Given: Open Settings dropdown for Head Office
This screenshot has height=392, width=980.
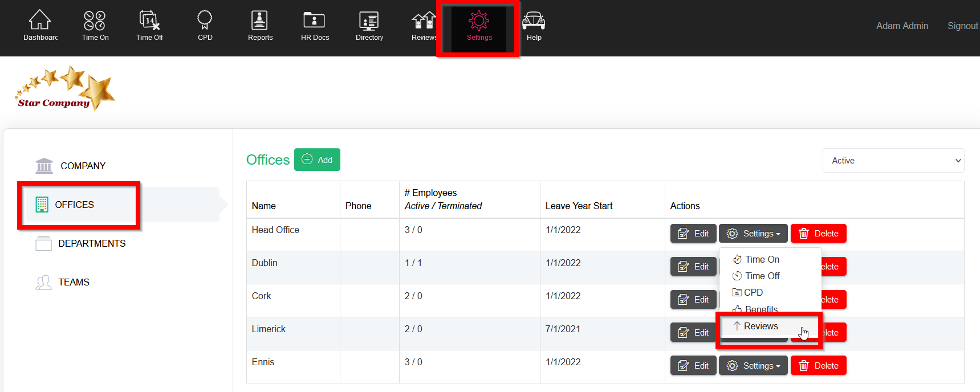Looking at the screenshot, I should (753, 234).
